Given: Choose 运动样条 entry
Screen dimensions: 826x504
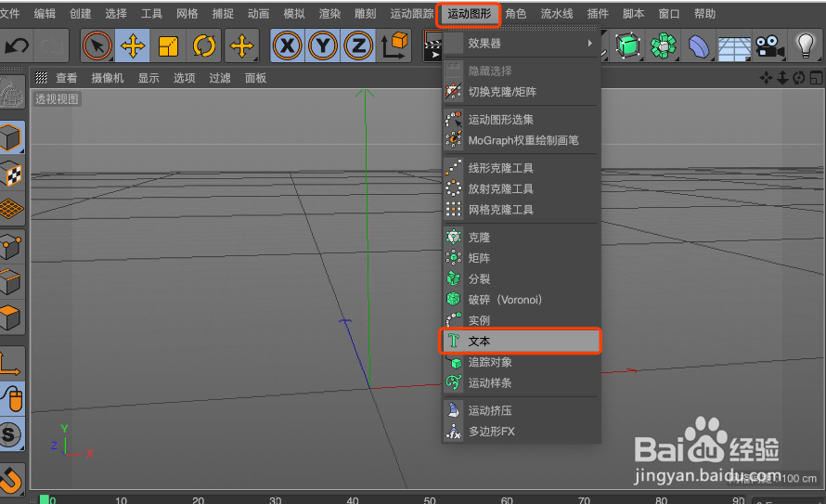Looking at the screenshot, I should click(x=521, y=382).
